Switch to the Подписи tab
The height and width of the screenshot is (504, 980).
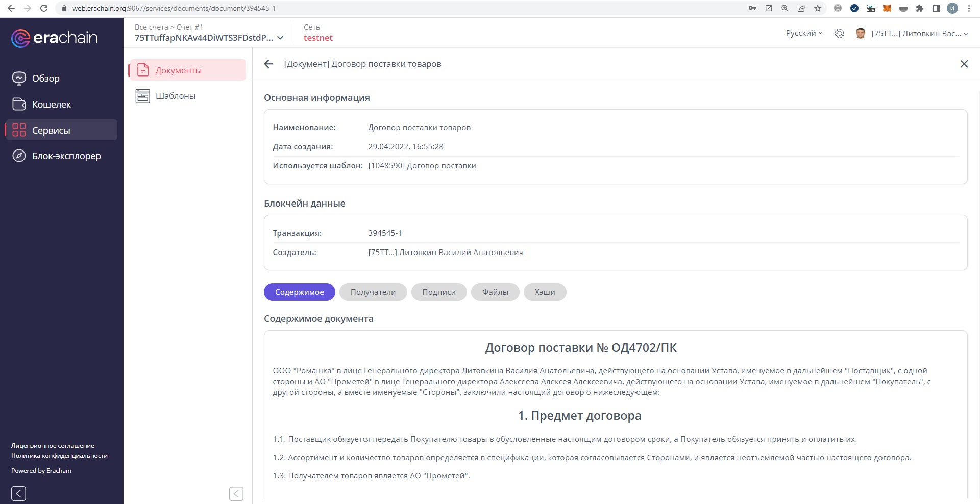(x=438, y=292)
